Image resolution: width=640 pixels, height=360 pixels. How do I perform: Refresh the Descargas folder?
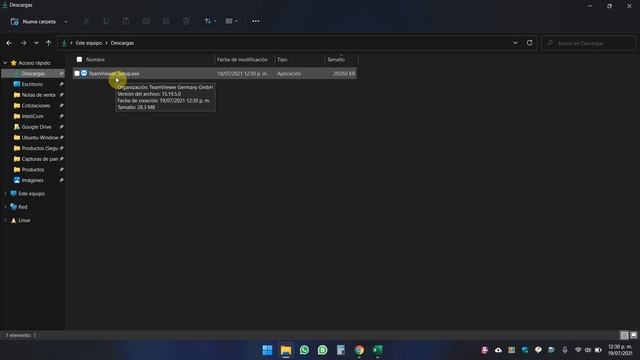click(529, 43)
